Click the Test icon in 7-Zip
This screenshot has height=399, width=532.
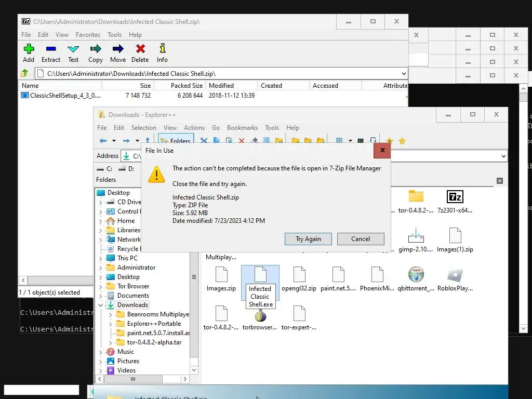click(x=73, y=49)
